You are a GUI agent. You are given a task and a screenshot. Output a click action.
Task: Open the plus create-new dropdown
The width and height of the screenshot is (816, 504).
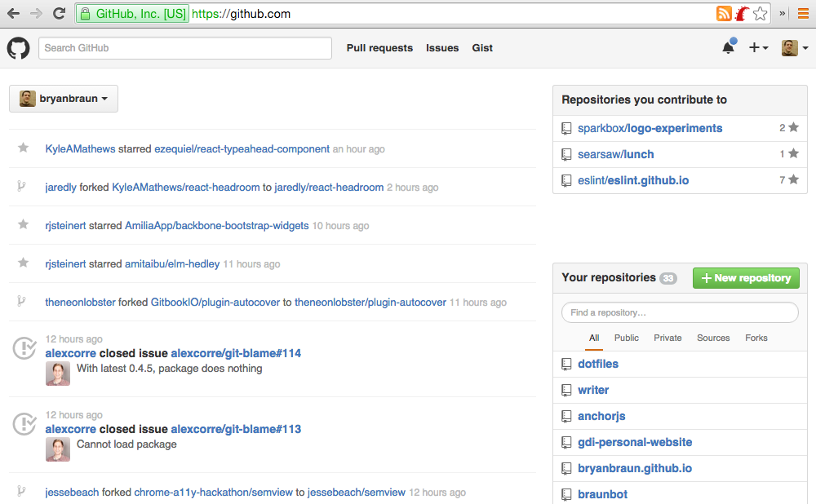coord(758,48)
